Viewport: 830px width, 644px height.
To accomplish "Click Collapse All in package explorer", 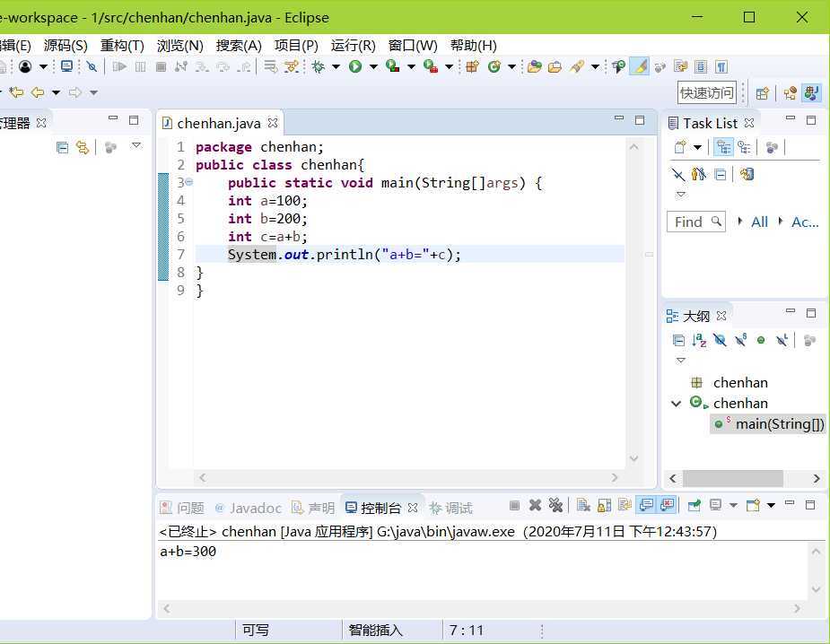I will point(62,148).
